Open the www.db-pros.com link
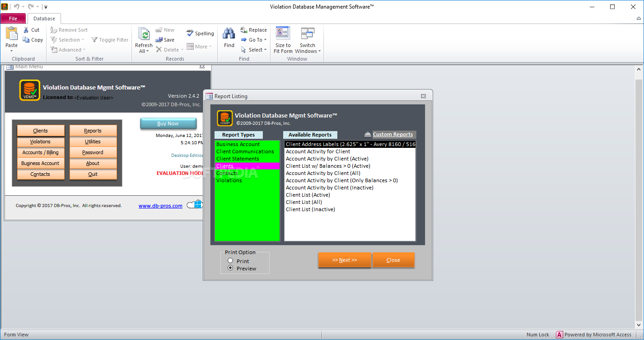644x340 pixels. [x=160, y=206]
